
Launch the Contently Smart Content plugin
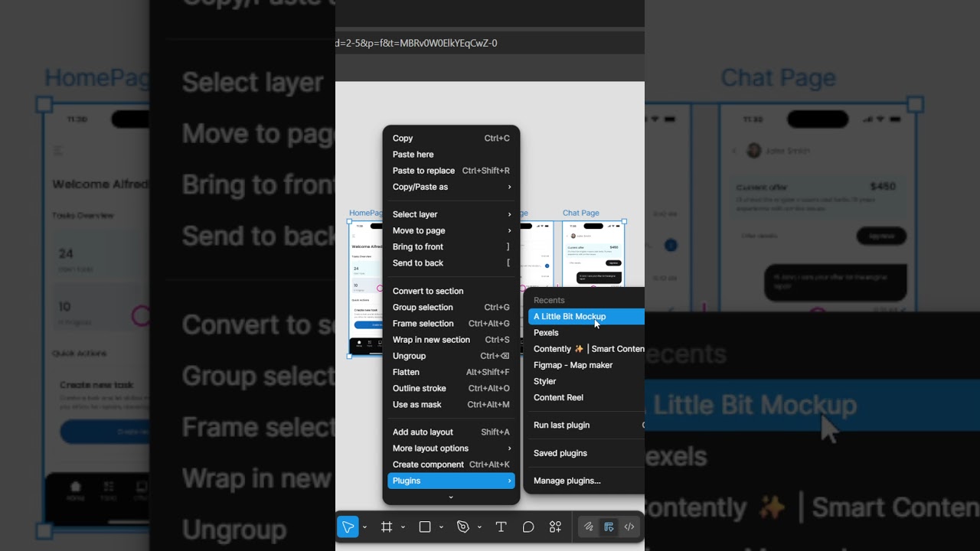[x=586, y=349]
